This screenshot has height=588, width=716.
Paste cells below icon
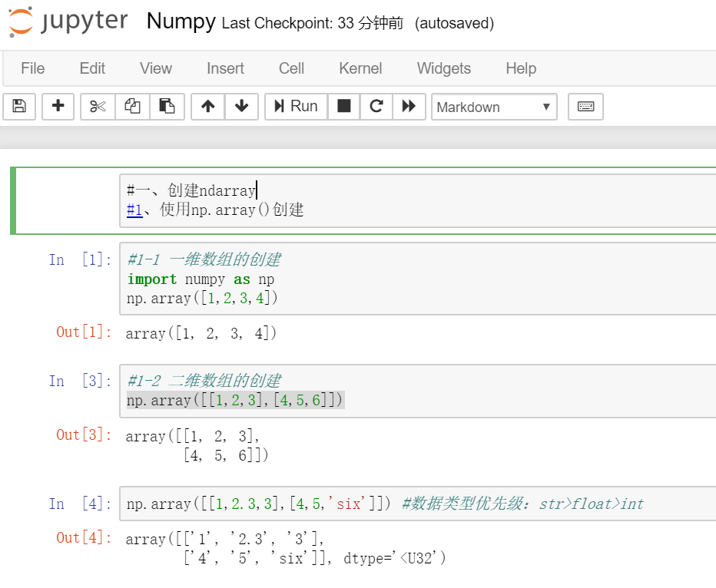167,106
